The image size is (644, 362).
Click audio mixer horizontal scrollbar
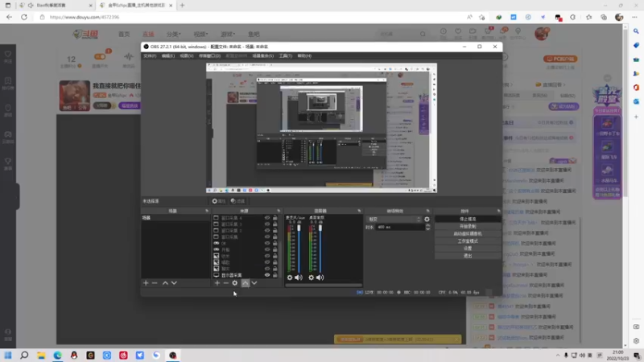point(324,285)
